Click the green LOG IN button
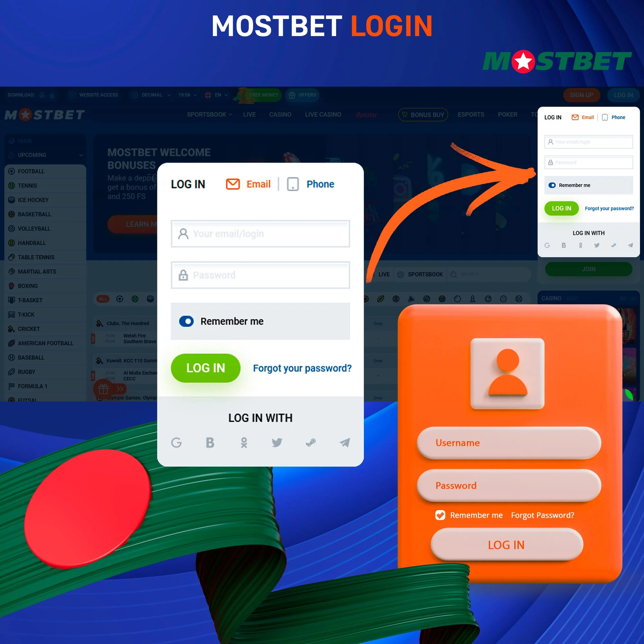This screenshot has height=644, width=644. click(x=206, y=367)
